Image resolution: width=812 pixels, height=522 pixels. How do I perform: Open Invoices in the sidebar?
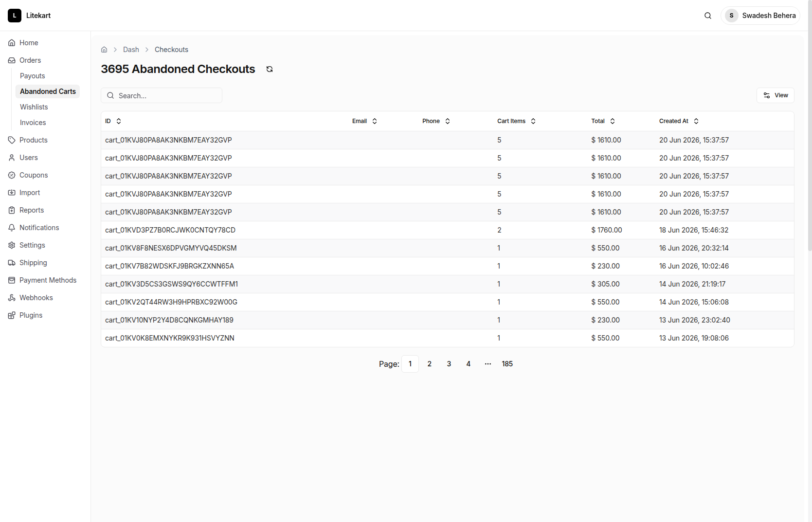click(x=33, y=123)
